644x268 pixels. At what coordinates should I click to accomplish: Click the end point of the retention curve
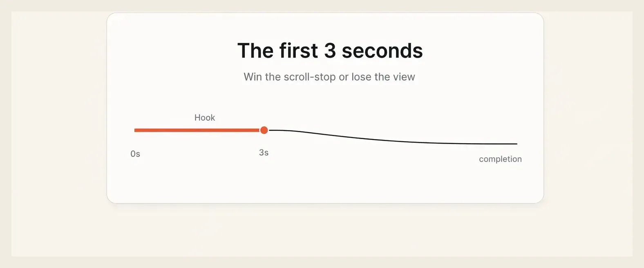[517, 144]
